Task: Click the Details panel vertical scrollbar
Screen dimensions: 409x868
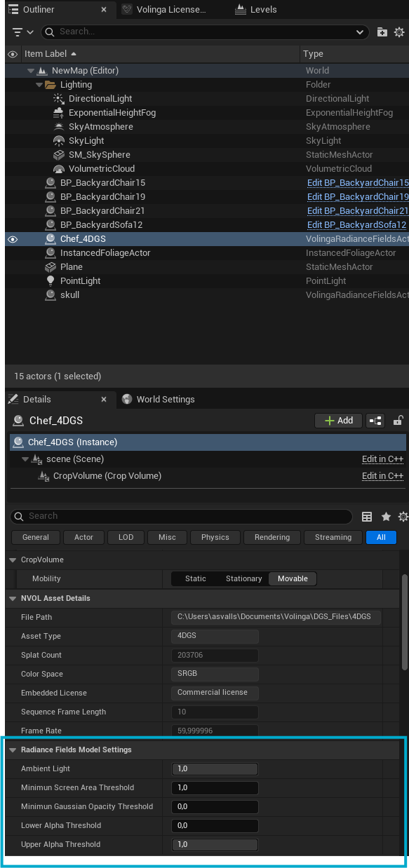Action: pyautogui.click(x=404, y=623)
